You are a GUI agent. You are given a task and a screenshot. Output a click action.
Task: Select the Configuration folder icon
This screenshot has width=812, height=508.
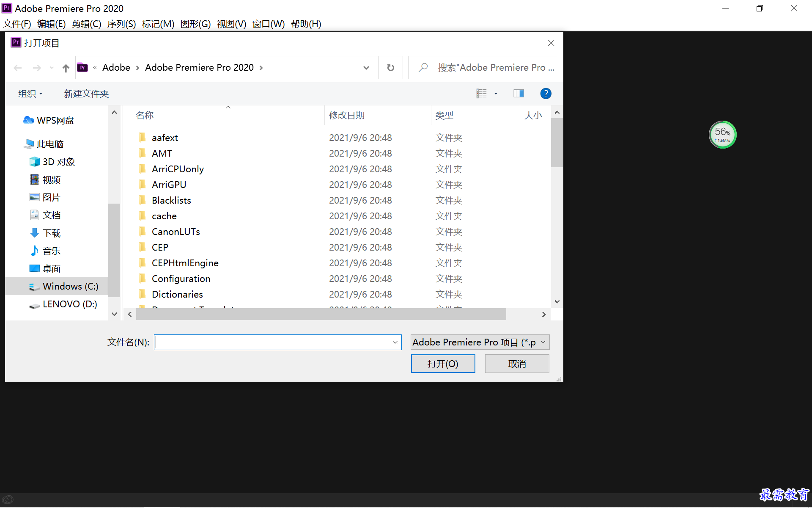[142, 279]
